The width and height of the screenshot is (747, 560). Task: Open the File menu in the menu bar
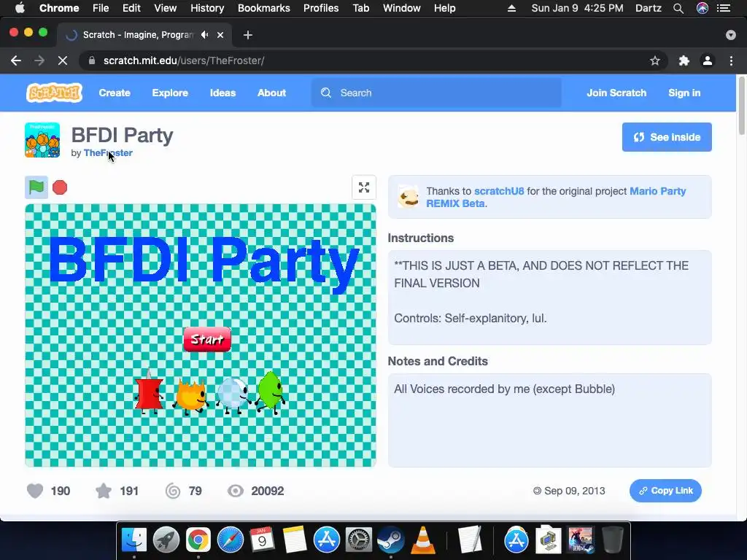101,8
